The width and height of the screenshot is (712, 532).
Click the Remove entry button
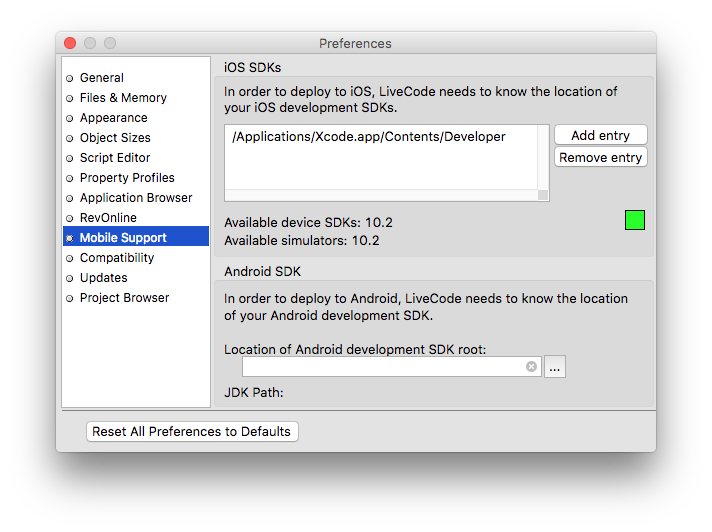600,158
